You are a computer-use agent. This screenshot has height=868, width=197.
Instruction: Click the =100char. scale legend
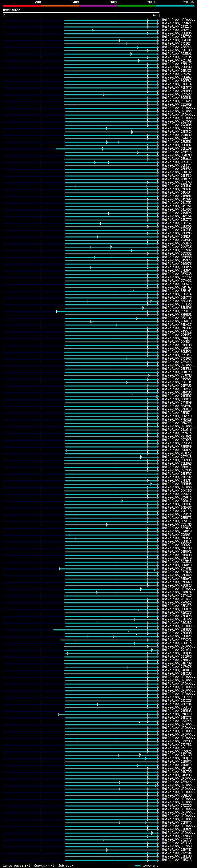click(147, 866)
